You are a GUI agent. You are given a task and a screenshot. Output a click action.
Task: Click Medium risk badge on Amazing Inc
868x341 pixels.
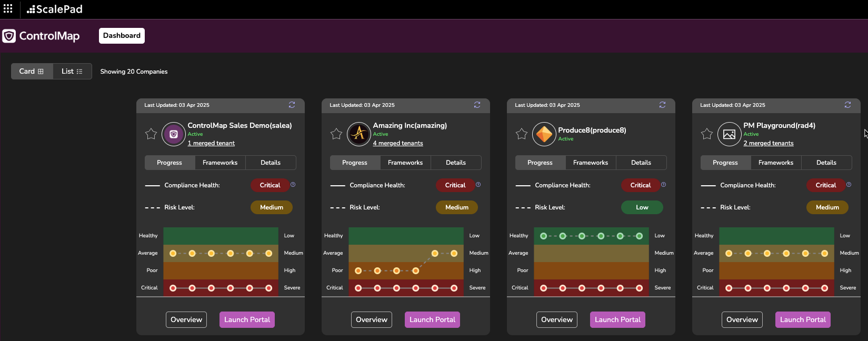(x=457, y=207)
